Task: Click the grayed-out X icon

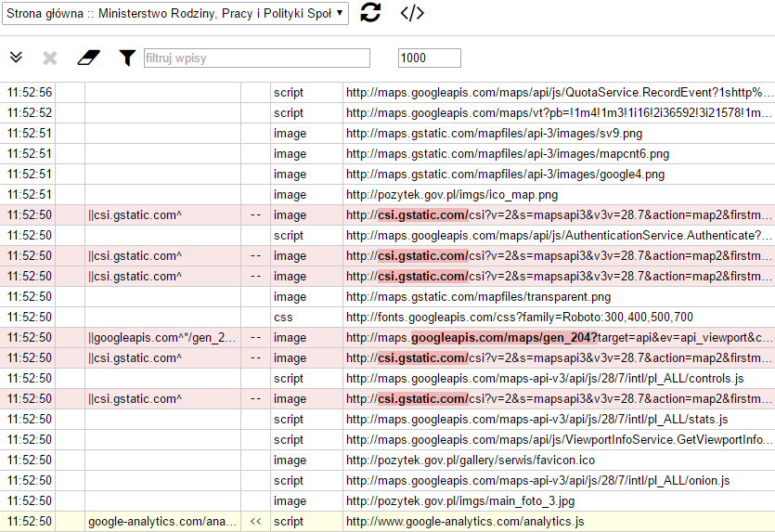Action: tap(50, 58)
